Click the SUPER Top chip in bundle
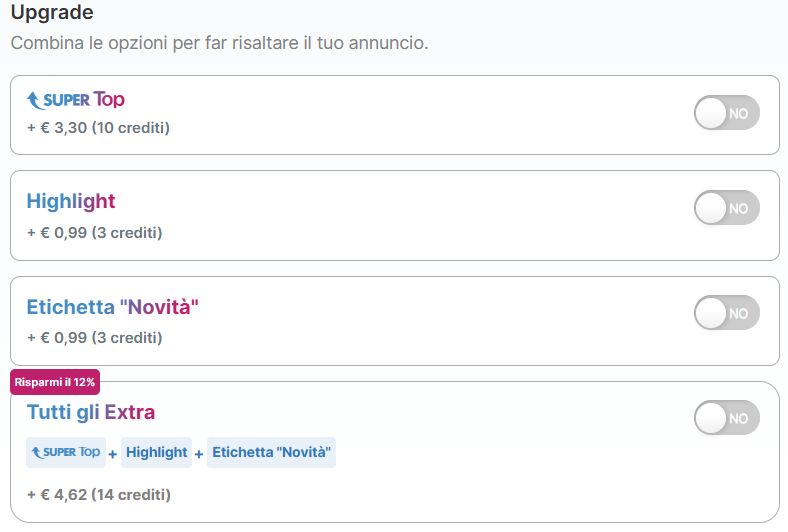788x532 pixels. coord(66,452)
